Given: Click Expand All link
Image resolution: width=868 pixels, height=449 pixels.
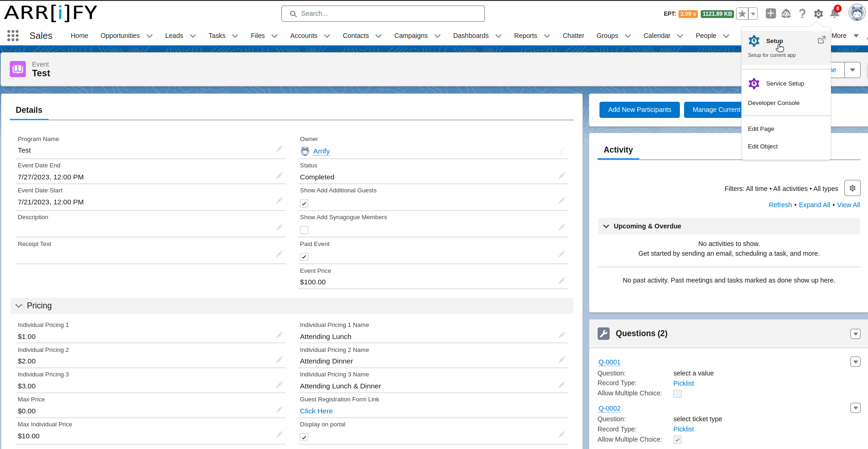Looking at the screenshot, I should [814, 205].
